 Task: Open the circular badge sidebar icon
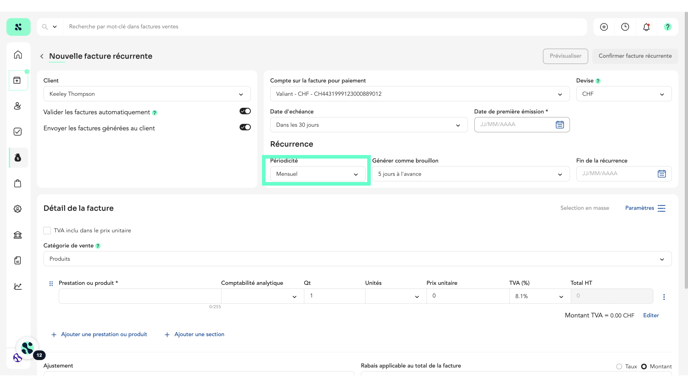[18, 209]
